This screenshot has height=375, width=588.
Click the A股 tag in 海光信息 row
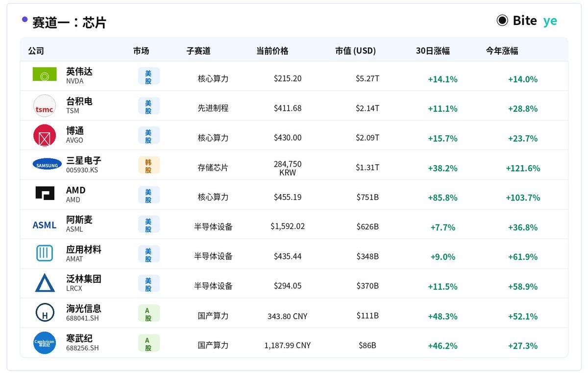[x=148, y=313]
